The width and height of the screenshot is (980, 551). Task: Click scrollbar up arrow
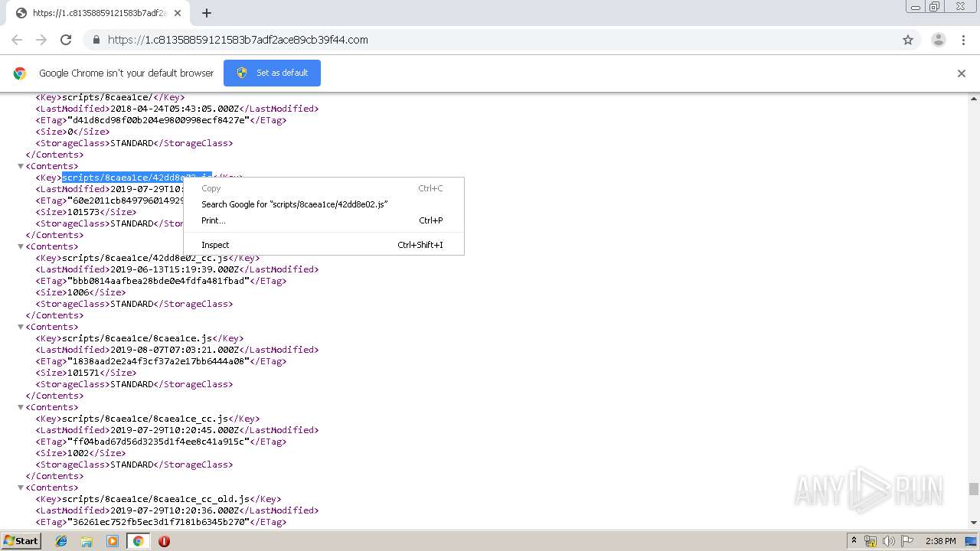click(974, 99)
